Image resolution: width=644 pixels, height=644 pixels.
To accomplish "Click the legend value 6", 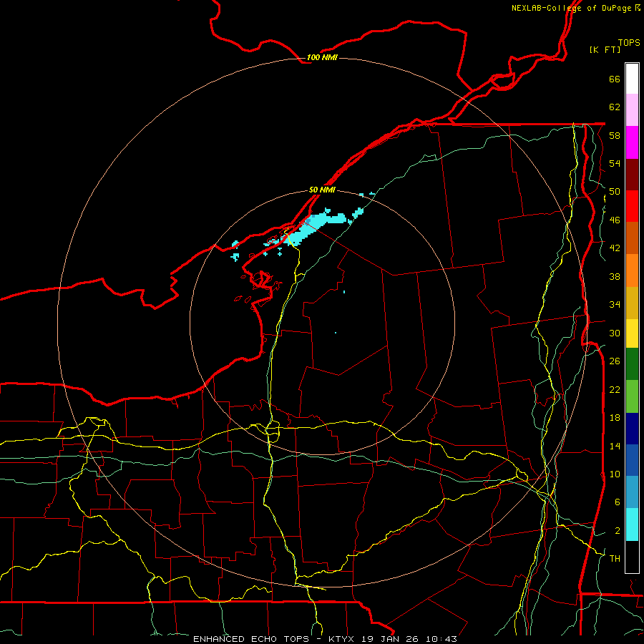I will 618,502.
